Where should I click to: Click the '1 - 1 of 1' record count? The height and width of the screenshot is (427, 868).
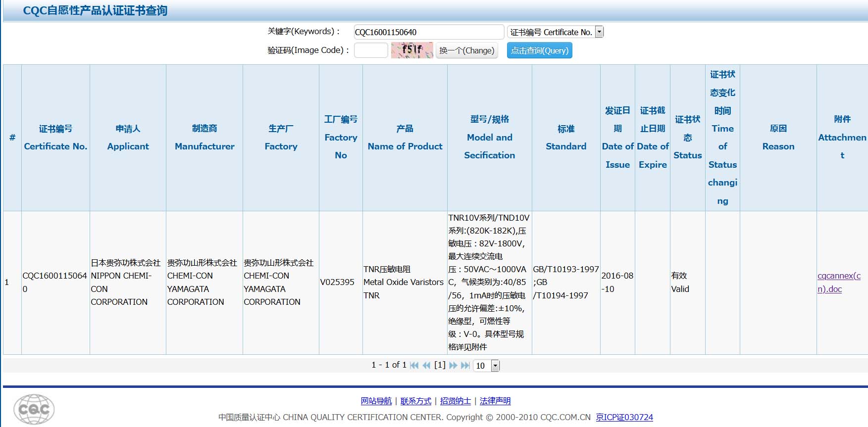389,365
